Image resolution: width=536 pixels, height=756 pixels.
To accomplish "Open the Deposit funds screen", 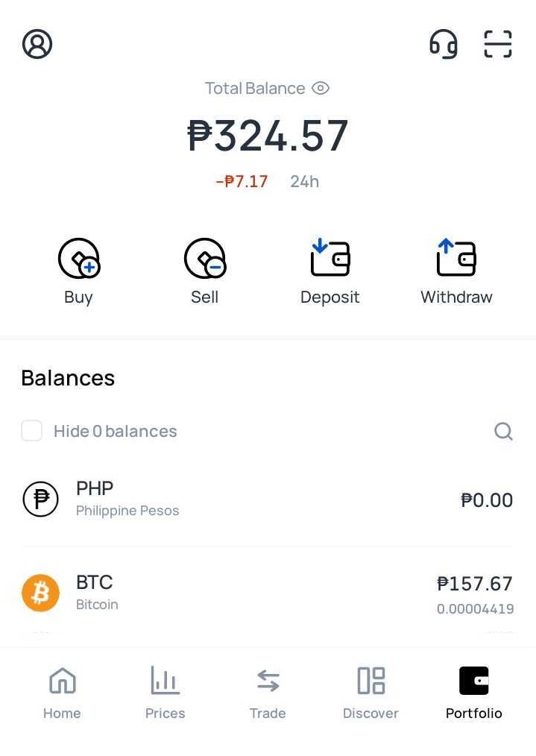I will coord(330,268).
